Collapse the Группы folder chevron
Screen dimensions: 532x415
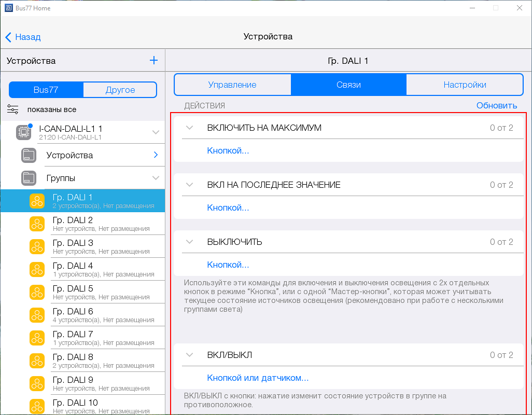coord(156,178)
